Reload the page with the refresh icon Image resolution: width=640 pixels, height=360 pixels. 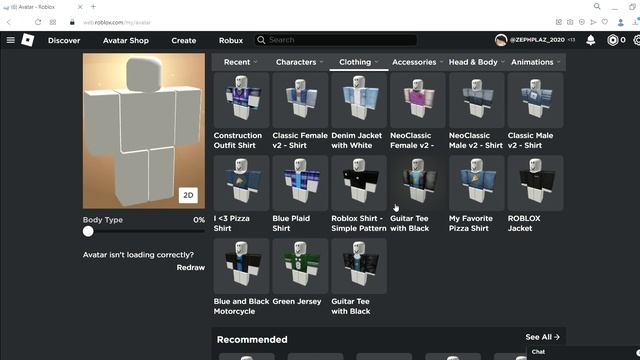pos(38,22)
